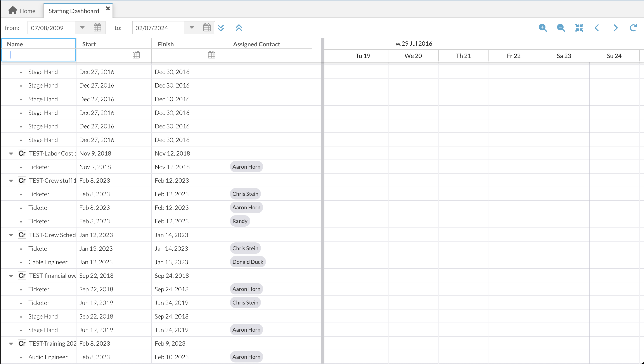Click the zoom-to-fit arrows icon
Viewport: 644px width, 364px height.
(579, 28)
